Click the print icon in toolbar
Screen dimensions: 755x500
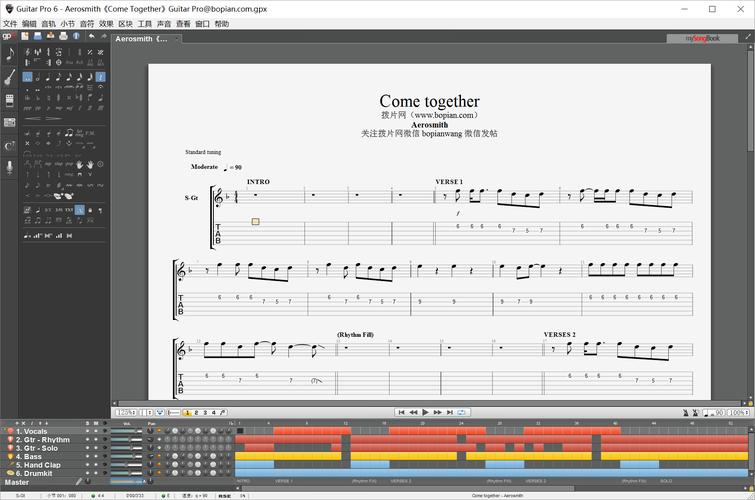click(63, 36)
